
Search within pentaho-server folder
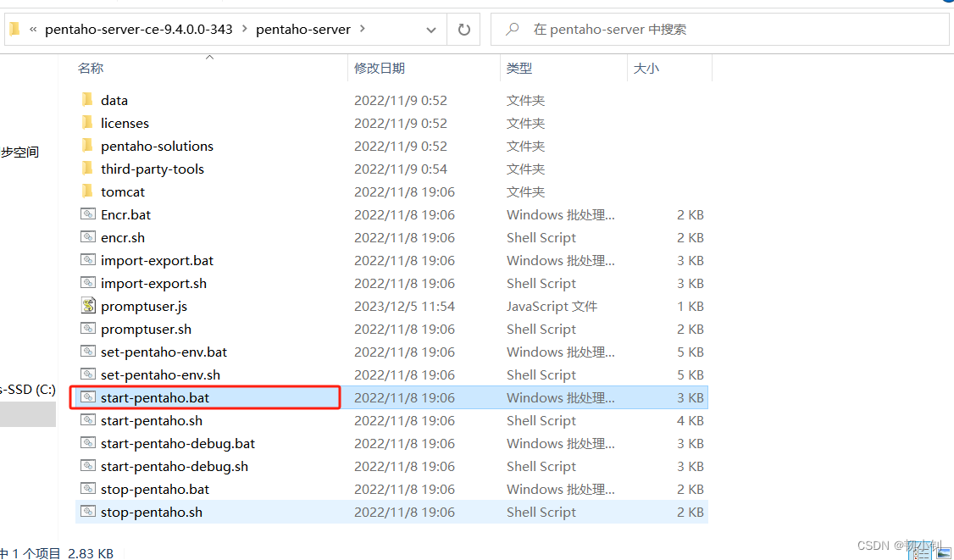(x=720, y=29)
